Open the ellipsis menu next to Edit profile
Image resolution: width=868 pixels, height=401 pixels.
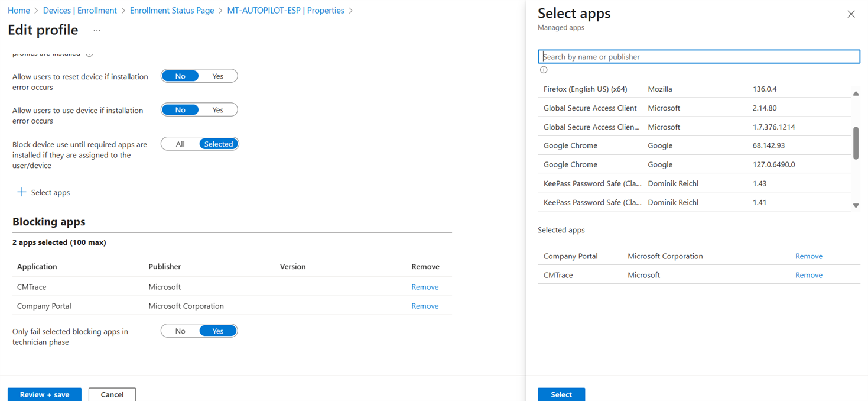tap(97, 30)
